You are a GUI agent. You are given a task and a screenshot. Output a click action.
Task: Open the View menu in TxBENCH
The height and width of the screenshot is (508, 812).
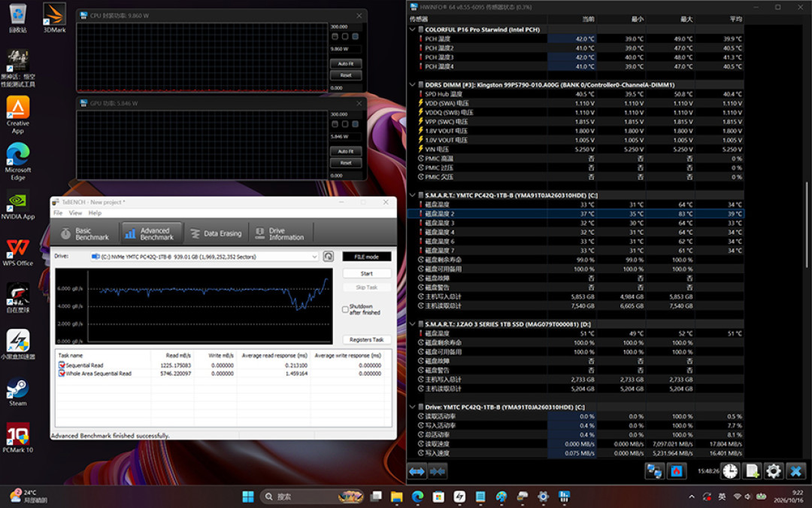pyautogui.click(x=76, y=213)
